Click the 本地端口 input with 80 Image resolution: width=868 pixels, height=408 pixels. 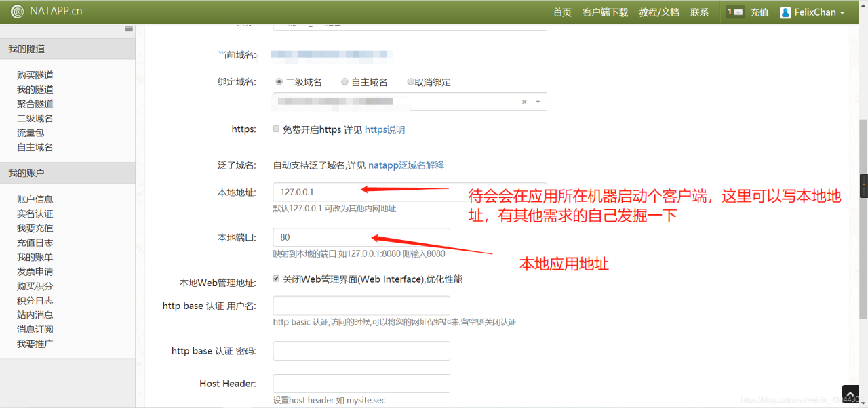pos(361,237)
